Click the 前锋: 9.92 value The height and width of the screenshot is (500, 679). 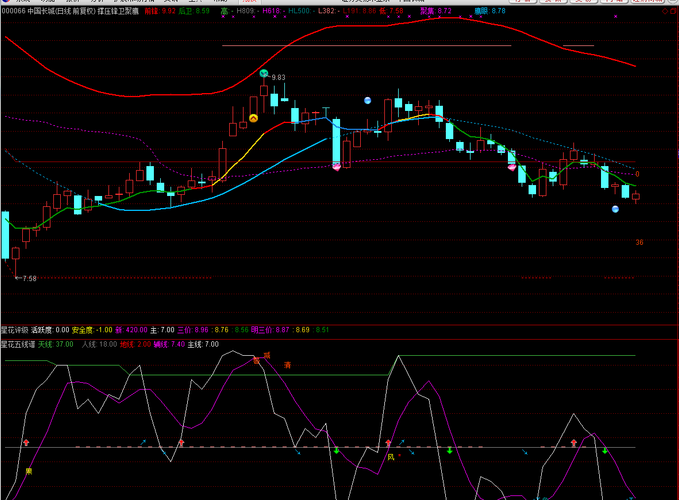(x=160, y=11)
